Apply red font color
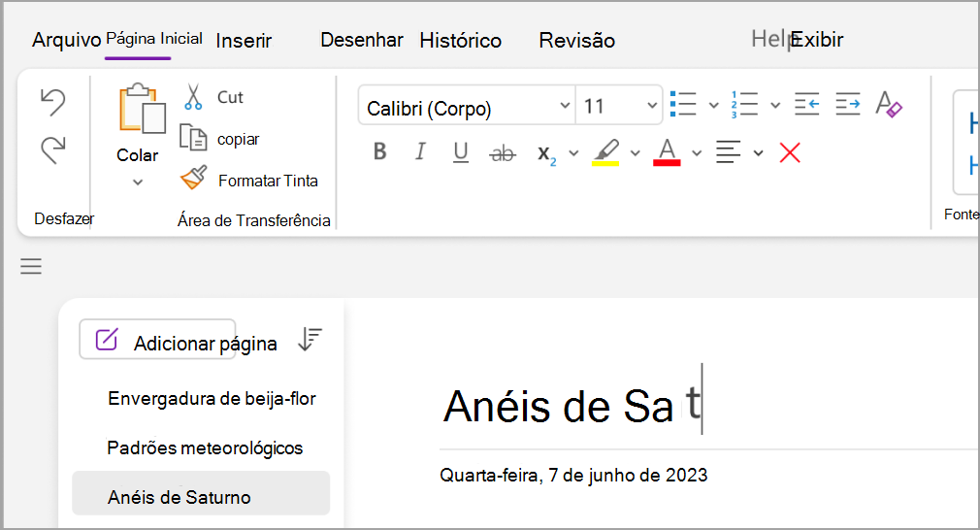980x530 pixels. point(667,151)
